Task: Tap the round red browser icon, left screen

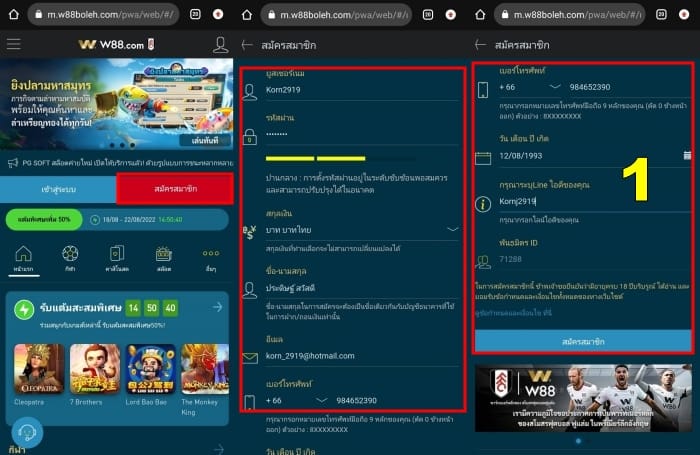Action: [x=218, y=14]
